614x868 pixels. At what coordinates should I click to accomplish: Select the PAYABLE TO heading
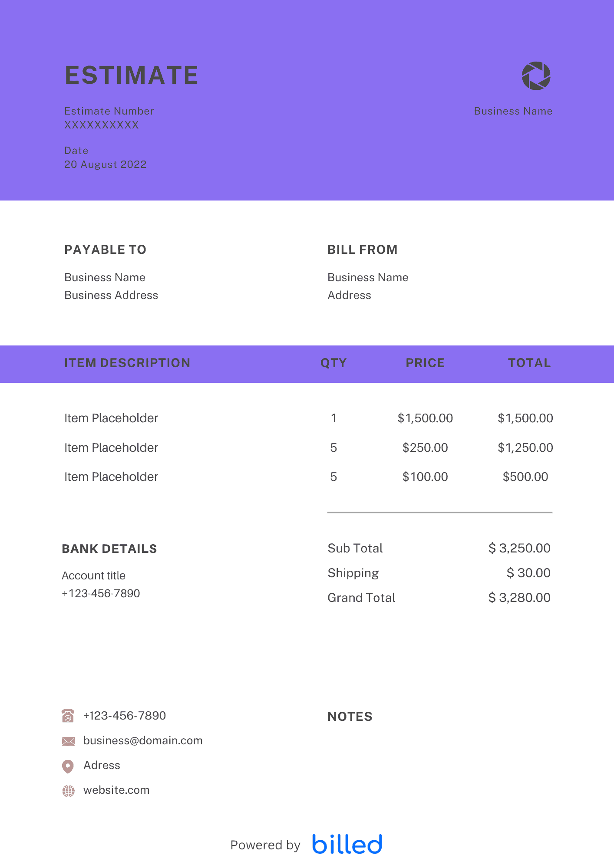pos(106,250)
